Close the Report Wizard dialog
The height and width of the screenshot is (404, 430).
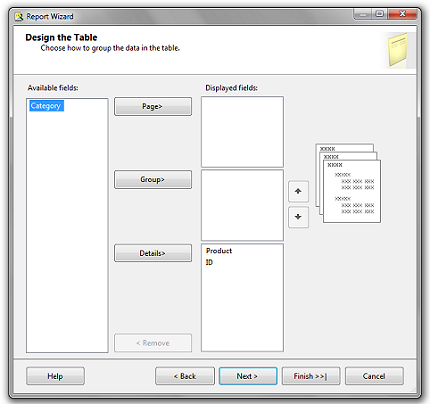(x=402, y=14)
